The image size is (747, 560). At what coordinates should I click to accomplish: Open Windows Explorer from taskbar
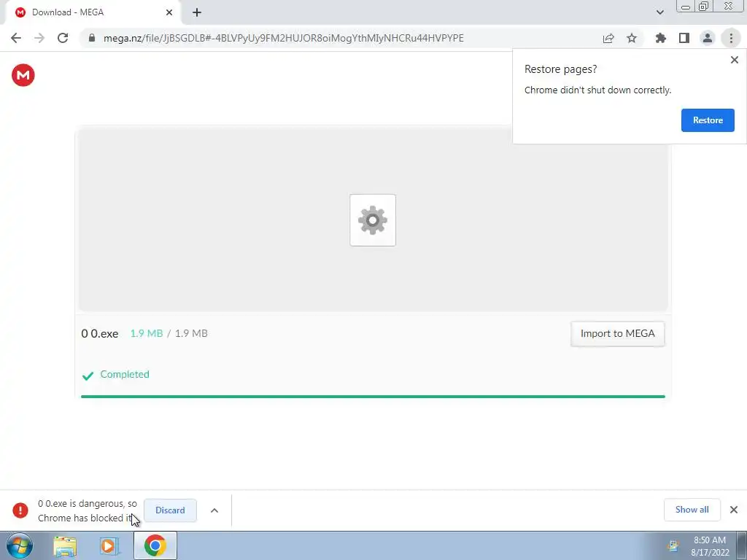[65, 546]
